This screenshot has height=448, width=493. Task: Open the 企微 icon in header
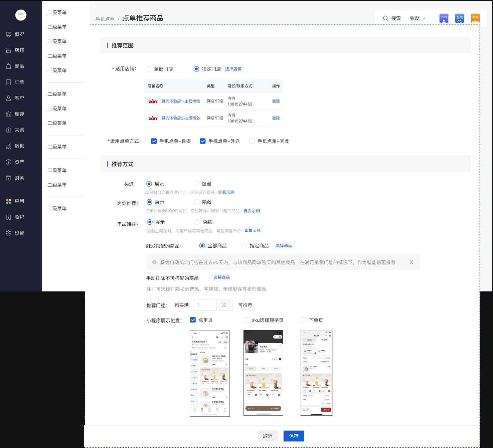coord(459,18)
